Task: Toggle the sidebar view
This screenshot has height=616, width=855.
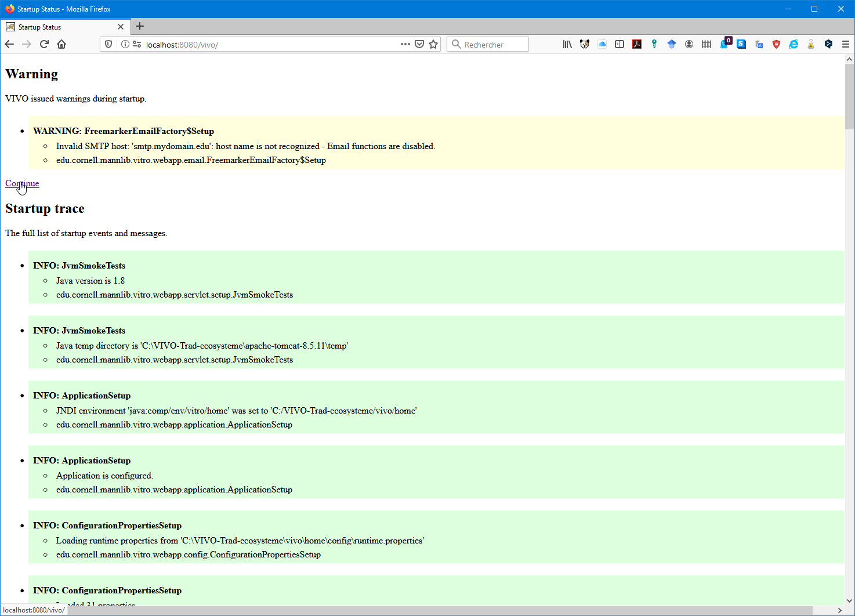Action: click(x=619, y=44)
